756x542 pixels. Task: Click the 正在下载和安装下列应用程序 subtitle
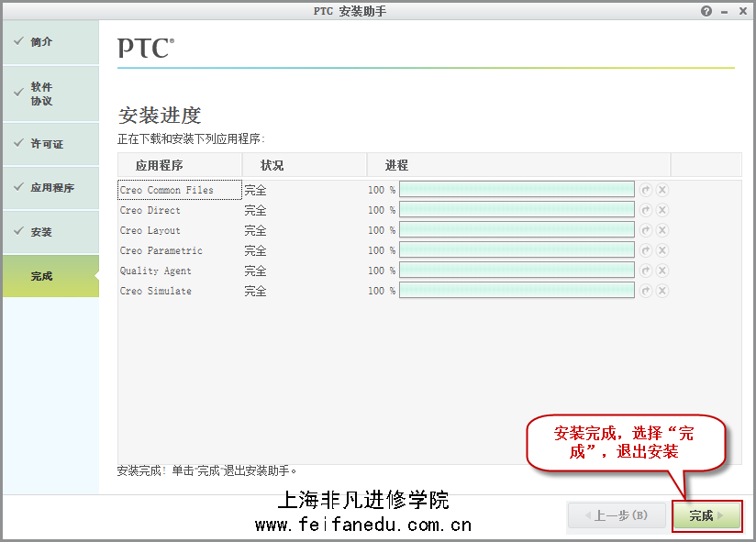tap(192, 139)
